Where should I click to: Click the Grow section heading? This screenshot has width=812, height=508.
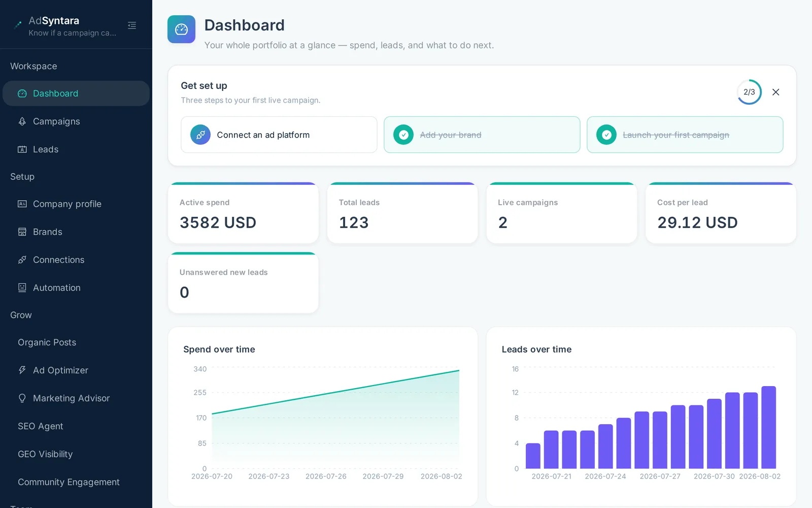click(21, 315)
